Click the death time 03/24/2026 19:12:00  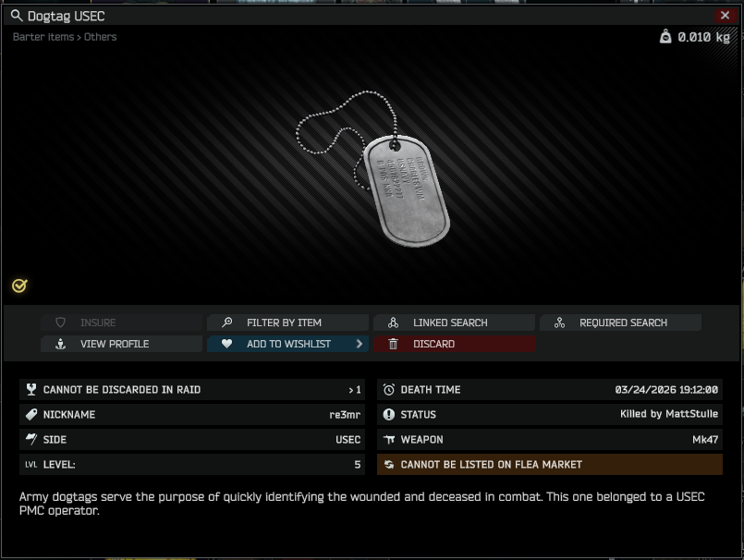point(666,390)
